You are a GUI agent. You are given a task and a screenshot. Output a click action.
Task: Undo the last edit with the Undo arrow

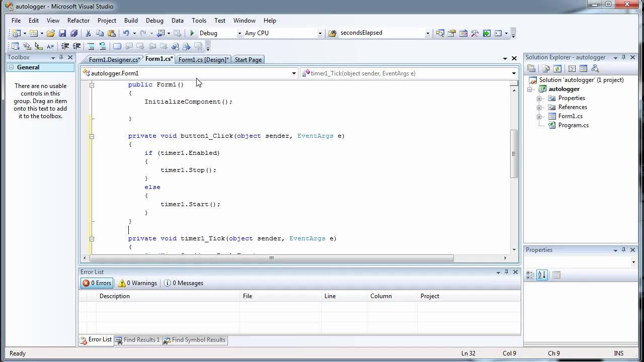coord(126,33)
